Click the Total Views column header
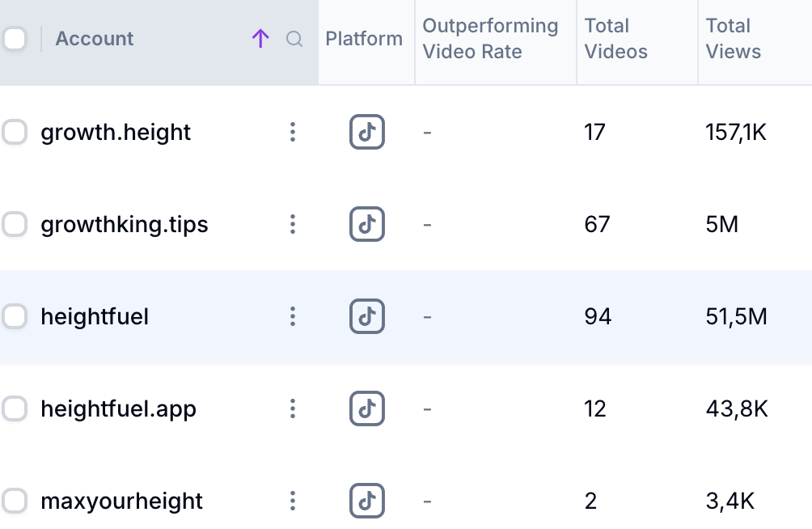 pos(734,39)
